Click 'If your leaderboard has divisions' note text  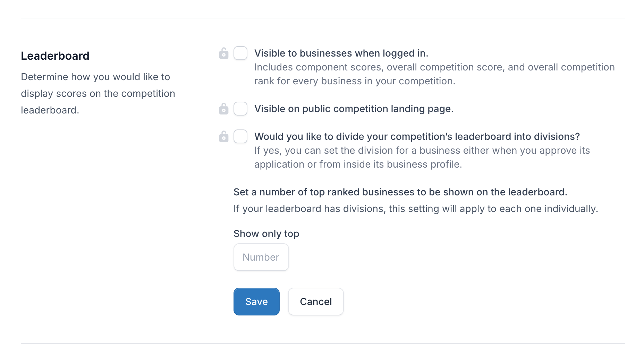tap(415, 209)
